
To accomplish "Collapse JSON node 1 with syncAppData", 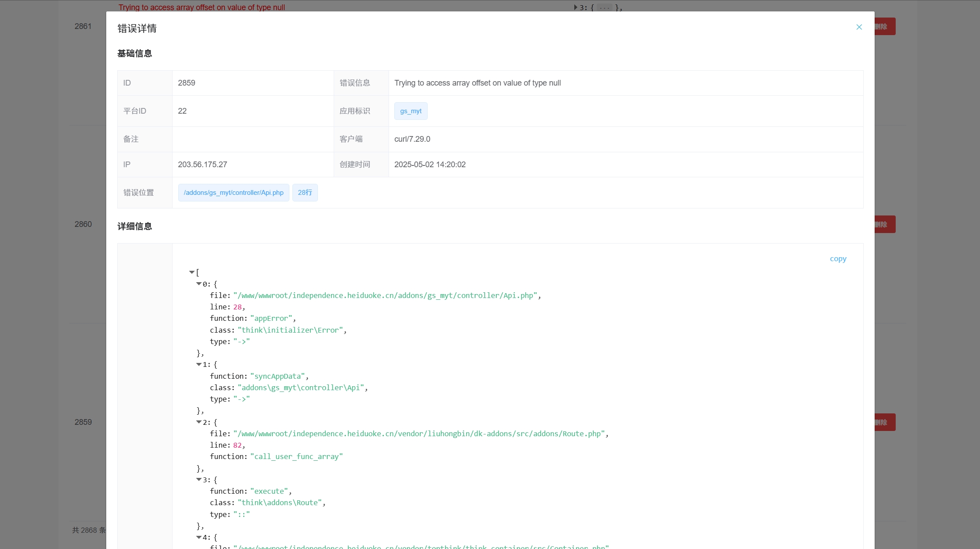I will 199,364.
